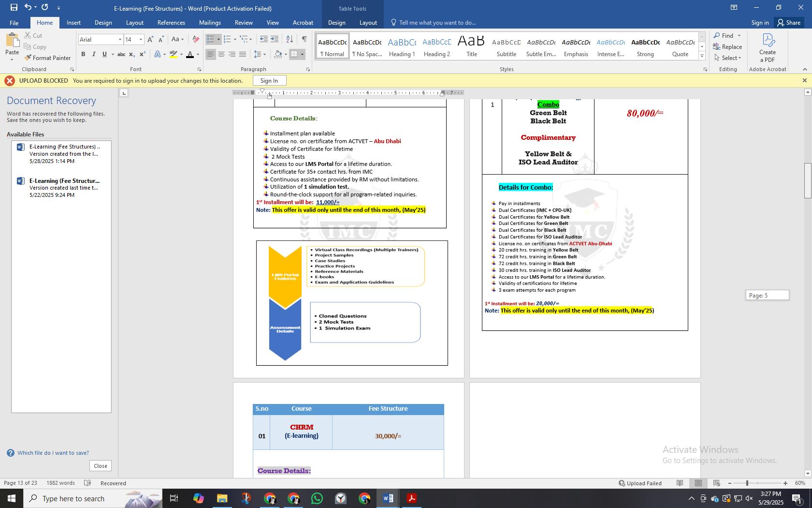The width and height of the screenshot is (812, 508).
Task: Apply the red font color swatch
Action: (x=190, y=54)
